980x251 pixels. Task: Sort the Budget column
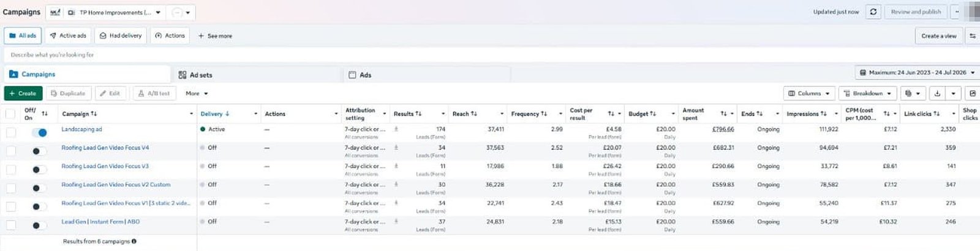653,114
